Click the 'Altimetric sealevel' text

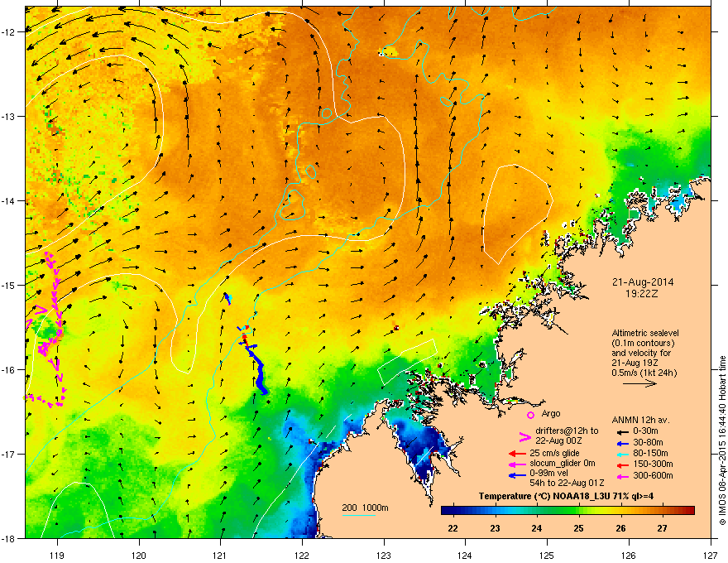tap(645, 333)
